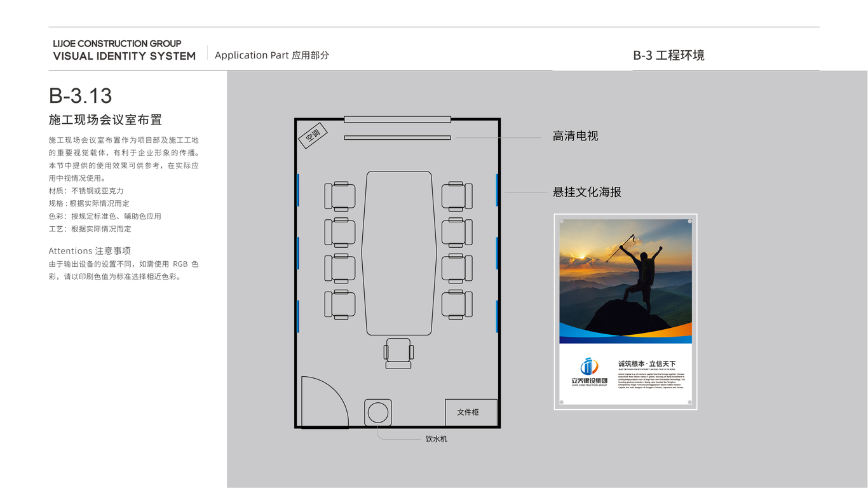The height and width of the screenshot is (488, 868).
Task: Open the culture poster hiker photo
Action: click(626, 281)
